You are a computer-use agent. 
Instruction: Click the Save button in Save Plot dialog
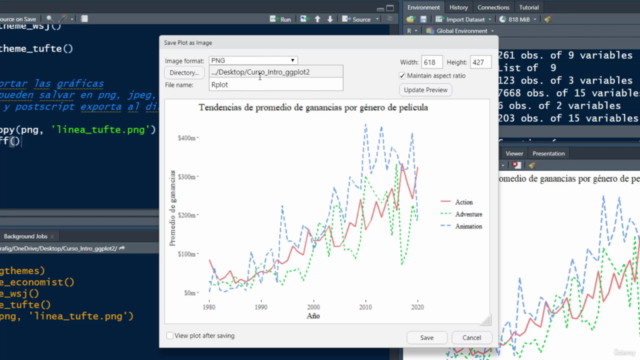coord(427,338)
